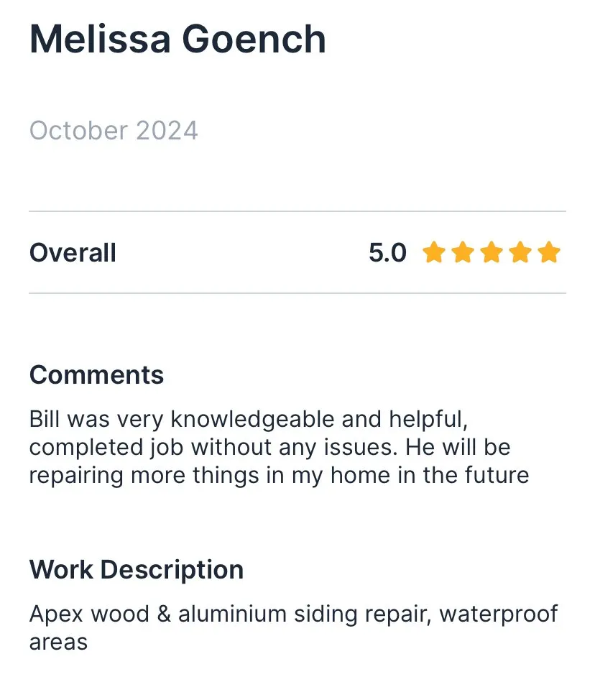Select the "Apex wood & aluminium siding repair" text

[230, 614]
